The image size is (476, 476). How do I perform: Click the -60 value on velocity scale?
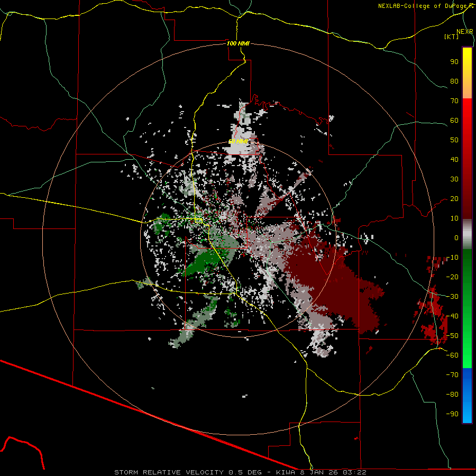[452, 355]
